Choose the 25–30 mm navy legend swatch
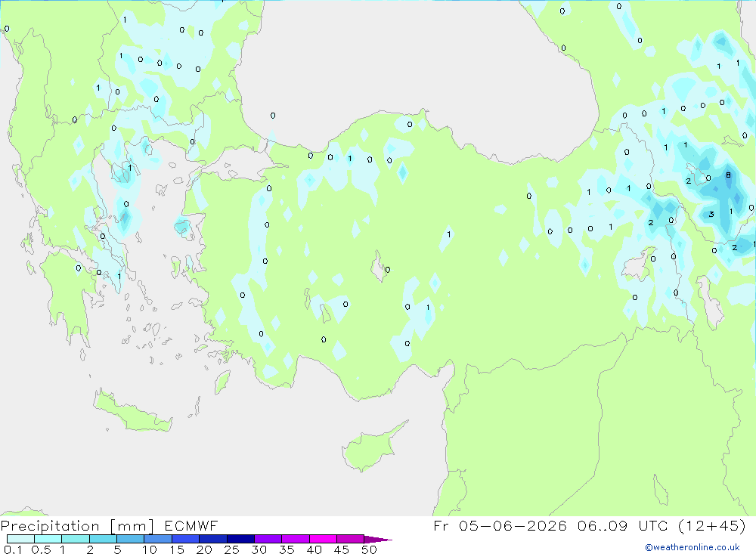The height and width of the screenshot is (554, 756). click(240, 539)
